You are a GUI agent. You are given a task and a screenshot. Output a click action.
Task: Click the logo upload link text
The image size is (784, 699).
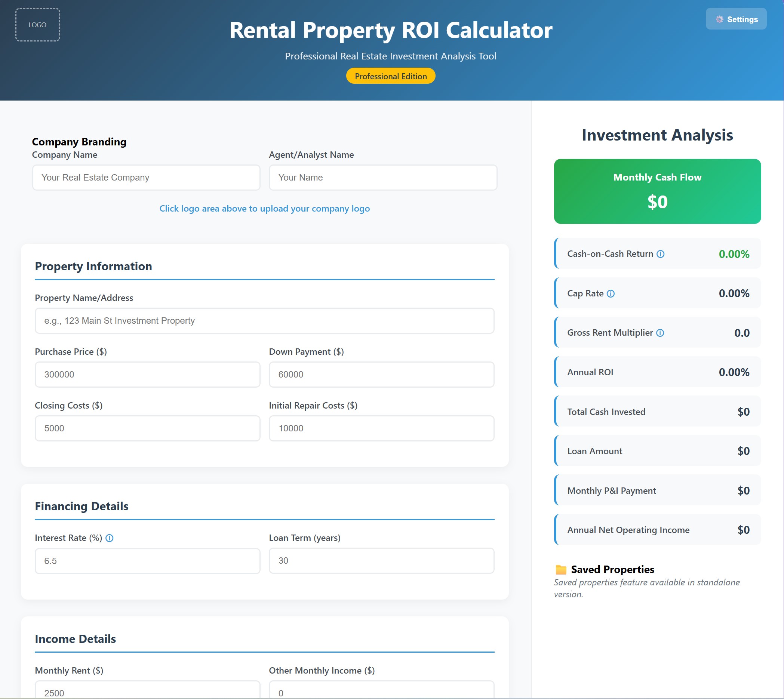tap(264, 209)
